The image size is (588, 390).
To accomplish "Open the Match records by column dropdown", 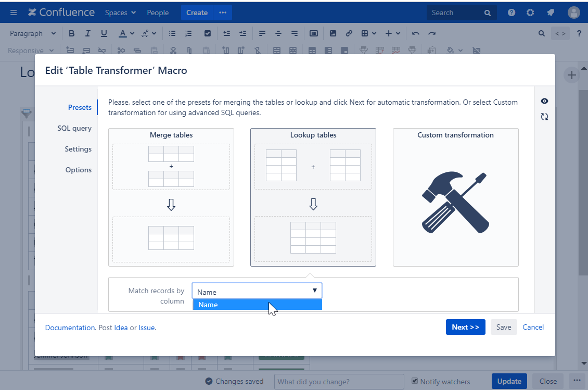I will [x=257, y=291].
